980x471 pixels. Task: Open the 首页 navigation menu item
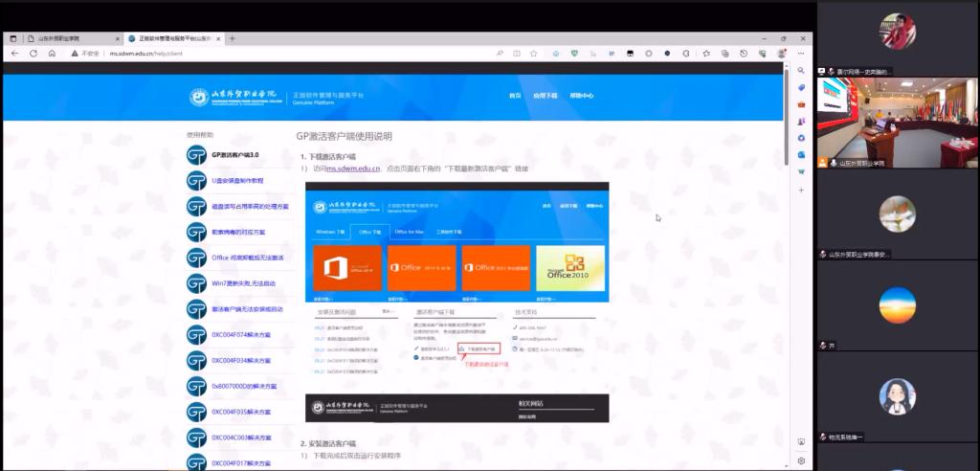pos(515,96)
